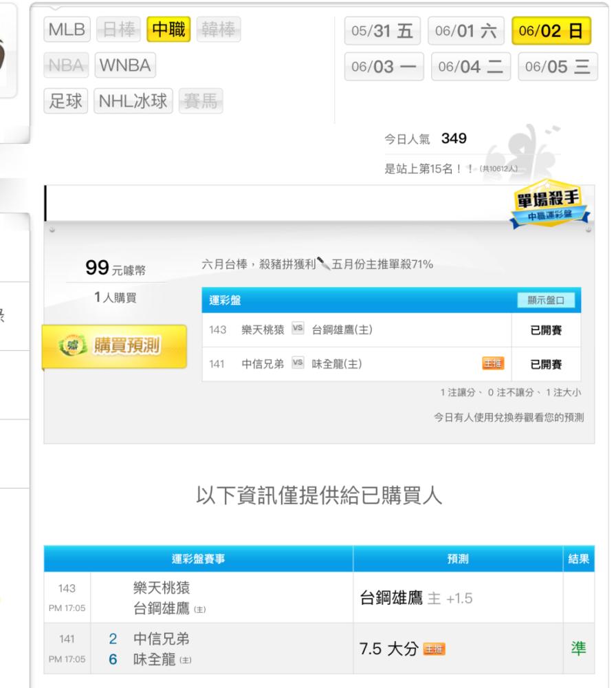
Task: Select the WNBA league tab
Action: 125,65
